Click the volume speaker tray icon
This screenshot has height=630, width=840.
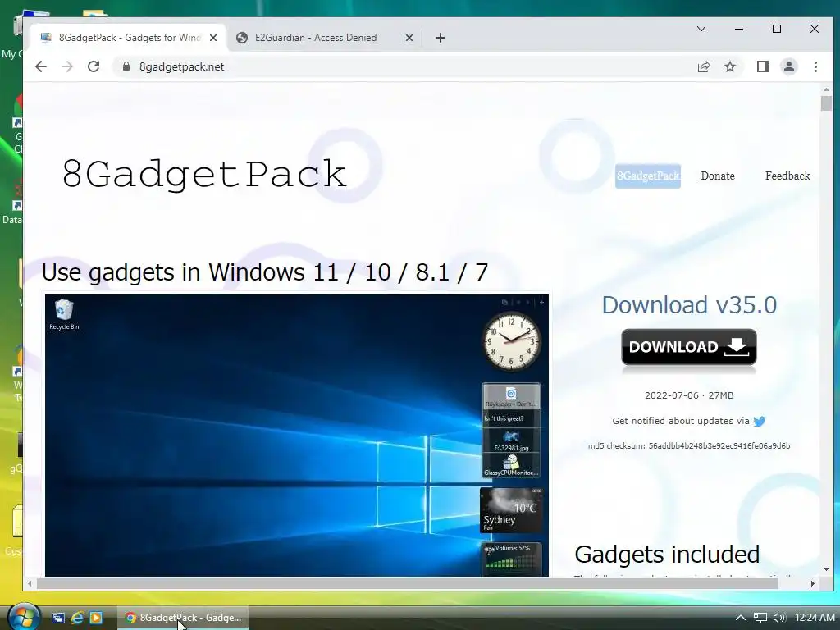tap(779, 618)
